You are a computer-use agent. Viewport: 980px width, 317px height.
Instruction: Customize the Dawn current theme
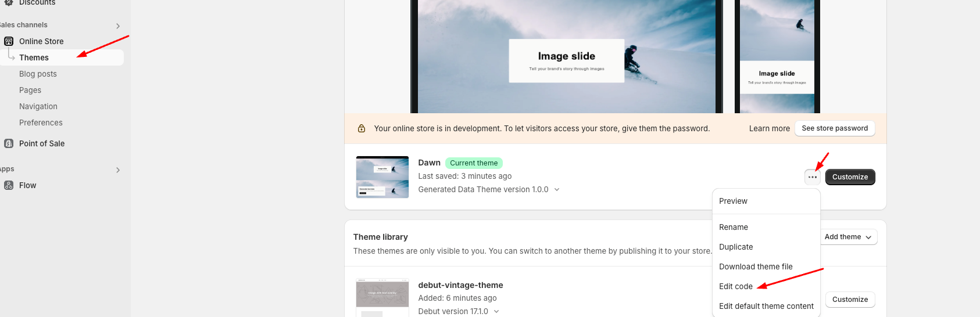850,177
